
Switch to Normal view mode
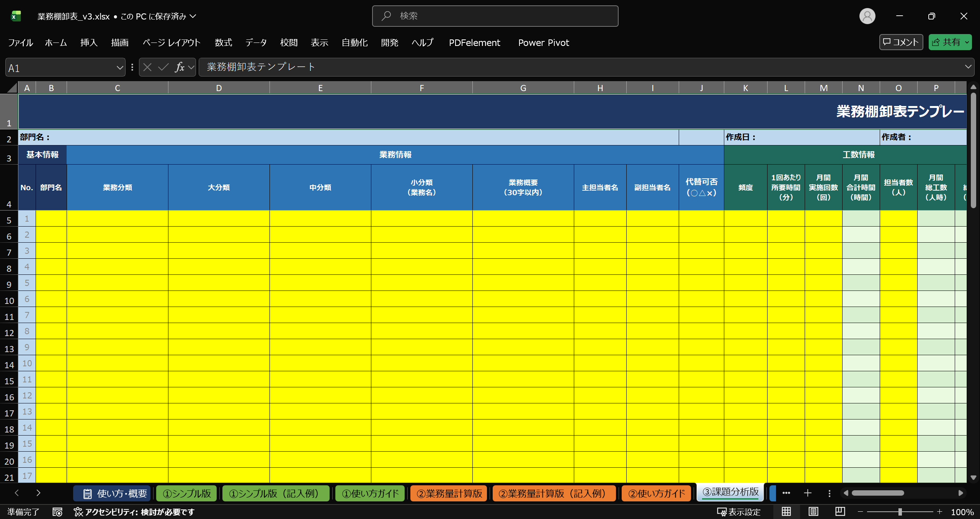coord(786,512)
